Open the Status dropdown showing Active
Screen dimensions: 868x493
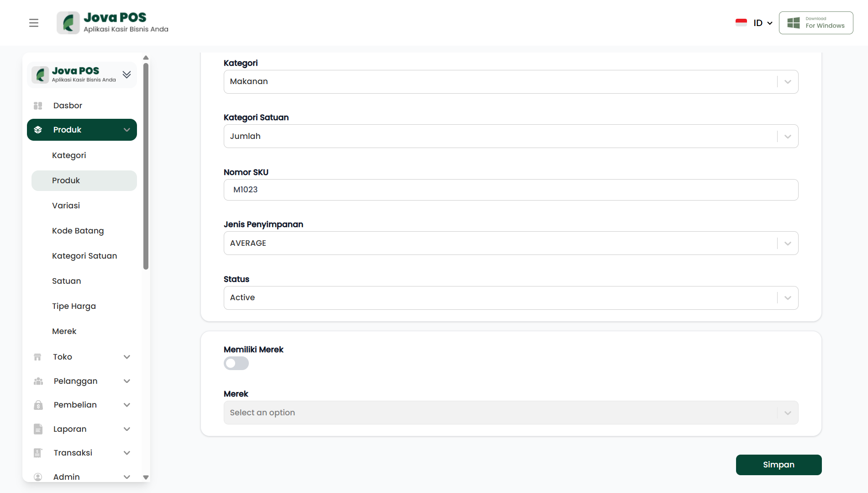510,298
